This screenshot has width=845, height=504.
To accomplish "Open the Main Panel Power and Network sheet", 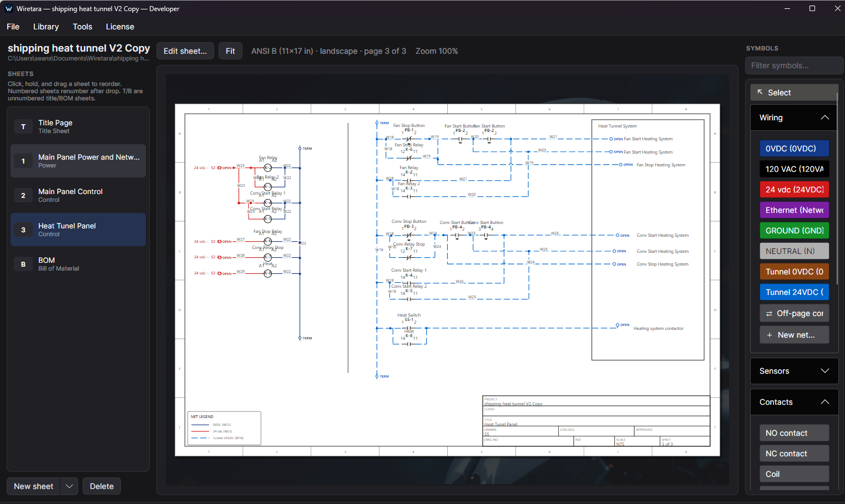I will [78, 161].
